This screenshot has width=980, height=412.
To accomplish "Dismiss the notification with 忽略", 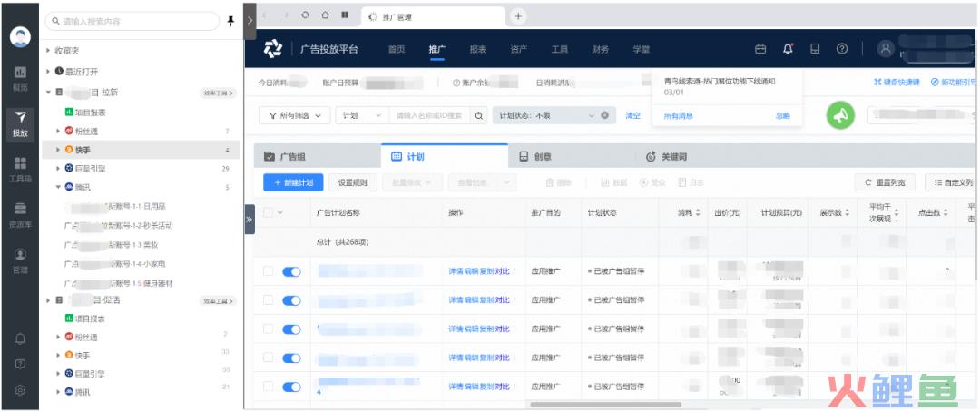I will 782,115.
